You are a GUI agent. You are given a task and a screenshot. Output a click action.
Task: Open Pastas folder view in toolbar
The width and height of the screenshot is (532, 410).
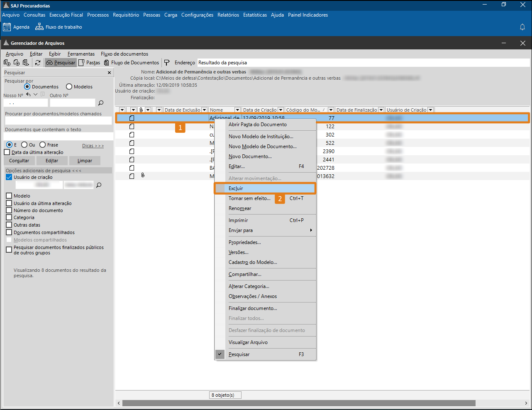[x=89, y=63]
